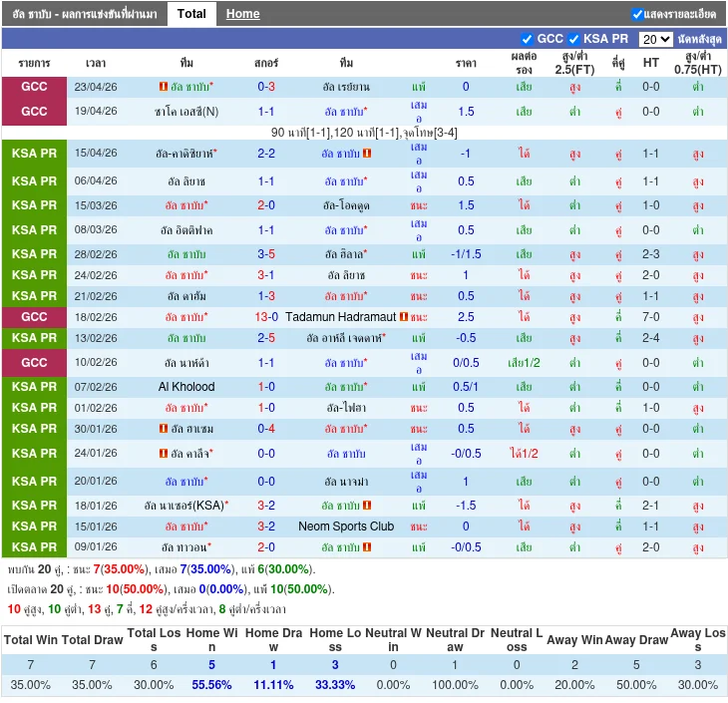Click the Tadamun Hadramaut team name
Image resolution: width=728 pixels, height=703 pixels.
coord(340,317)
